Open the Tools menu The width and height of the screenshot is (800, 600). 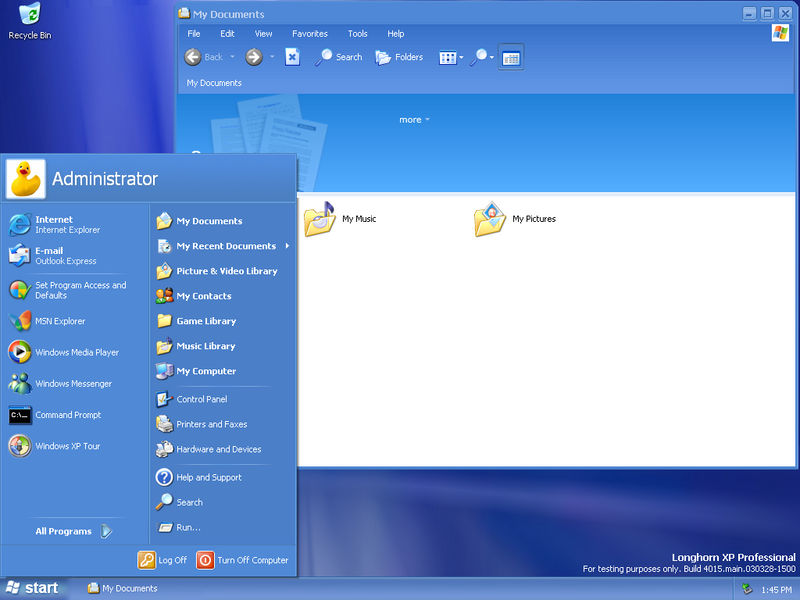(x=357, y=34)
